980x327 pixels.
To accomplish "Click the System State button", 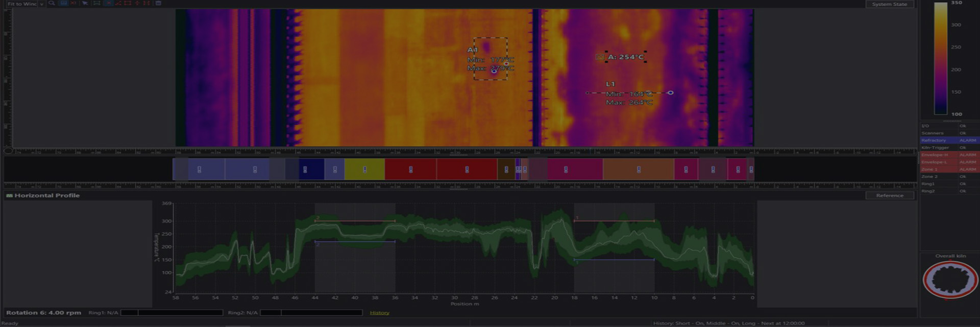I will pos(889,4).
